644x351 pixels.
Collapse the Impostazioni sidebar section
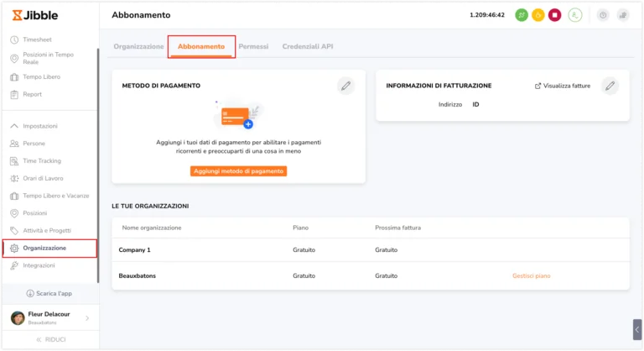coord(14,126)
